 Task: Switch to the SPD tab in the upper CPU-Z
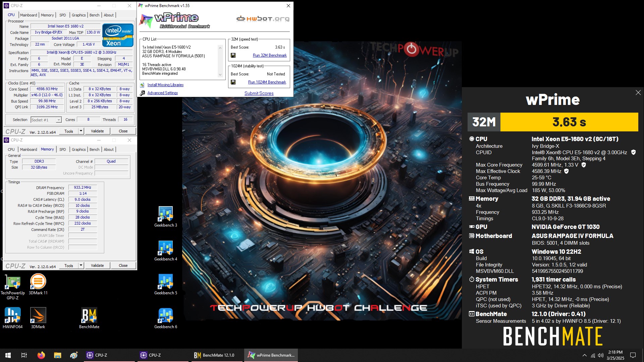(62, 15)
